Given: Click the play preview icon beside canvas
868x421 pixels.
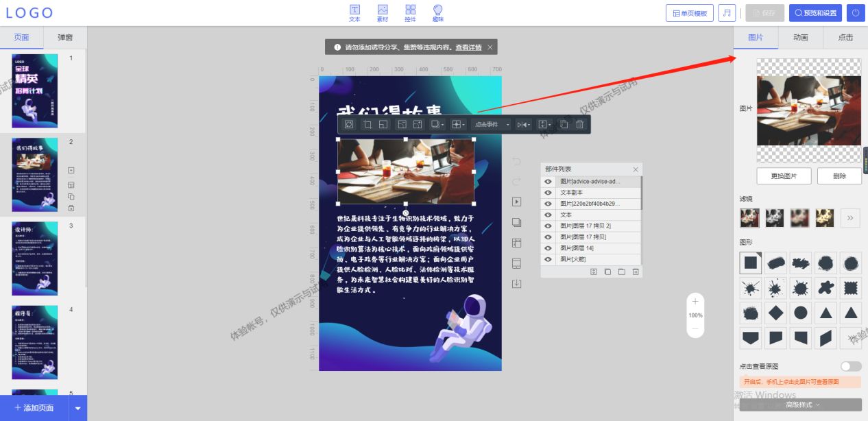Looking at the screenshot, I should pos(517,202).
